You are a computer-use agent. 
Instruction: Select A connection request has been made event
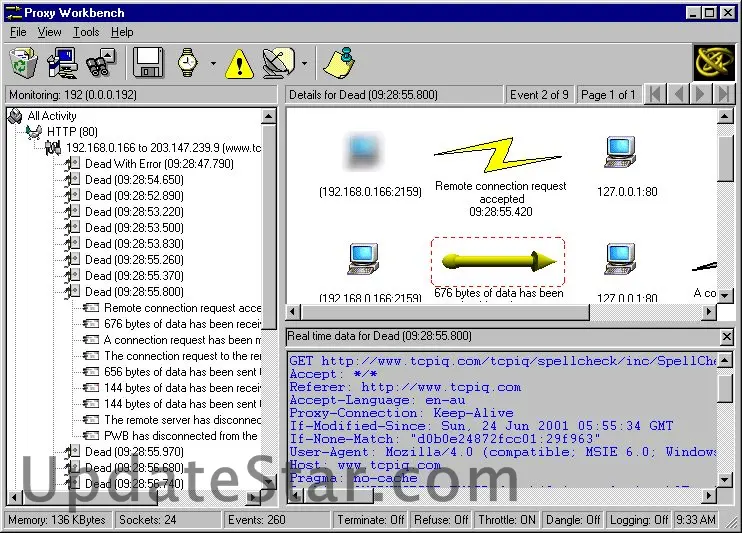(x=183, y=340)
